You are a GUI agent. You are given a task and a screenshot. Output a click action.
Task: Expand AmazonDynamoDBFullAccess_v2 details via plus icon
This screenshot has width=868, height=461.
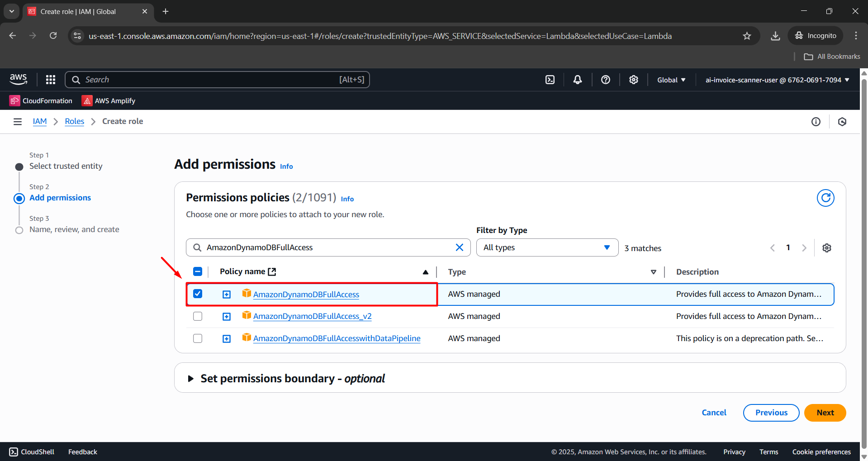(226, 316)
